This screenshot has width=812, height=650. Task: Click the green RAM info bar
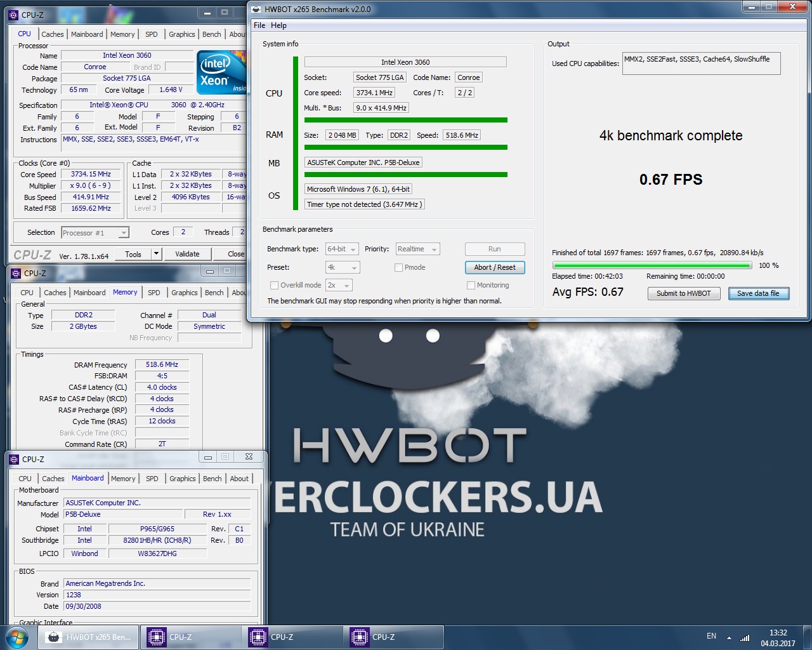[x=406, y=147]
